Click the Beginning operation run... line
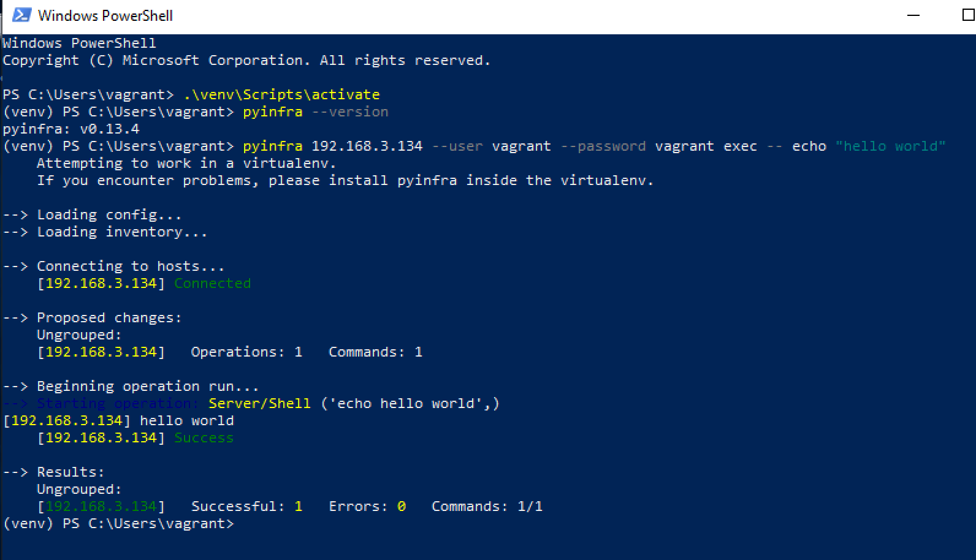 click(x=131, y=386)
